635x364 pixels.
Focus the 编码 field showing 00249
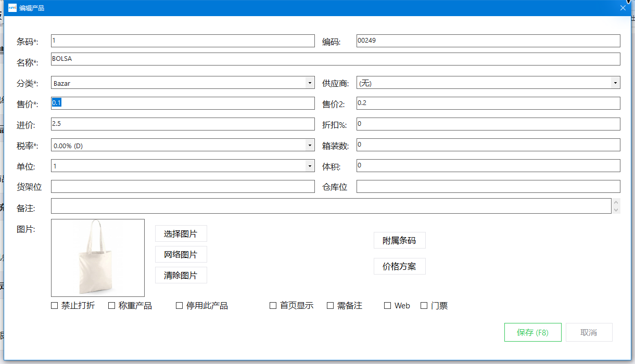tap(488, 41)
